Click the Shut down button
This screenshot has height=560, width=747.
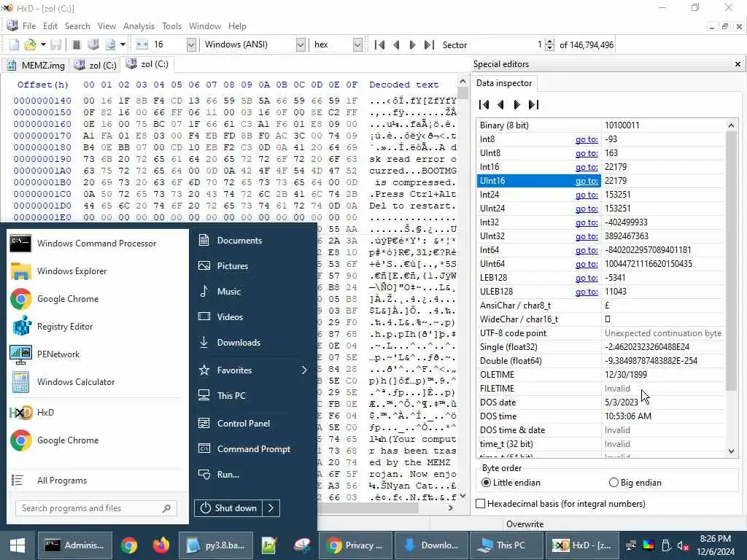[228, 508]
